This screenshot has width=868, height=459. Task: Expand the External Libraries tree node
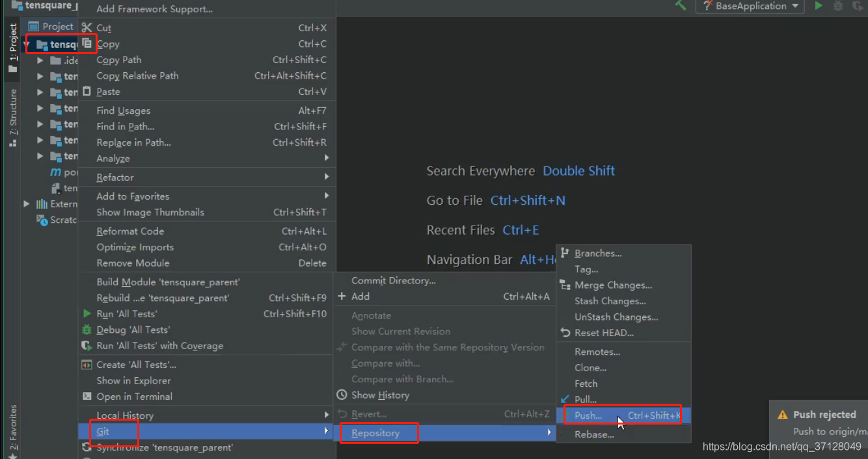point(27,204)
